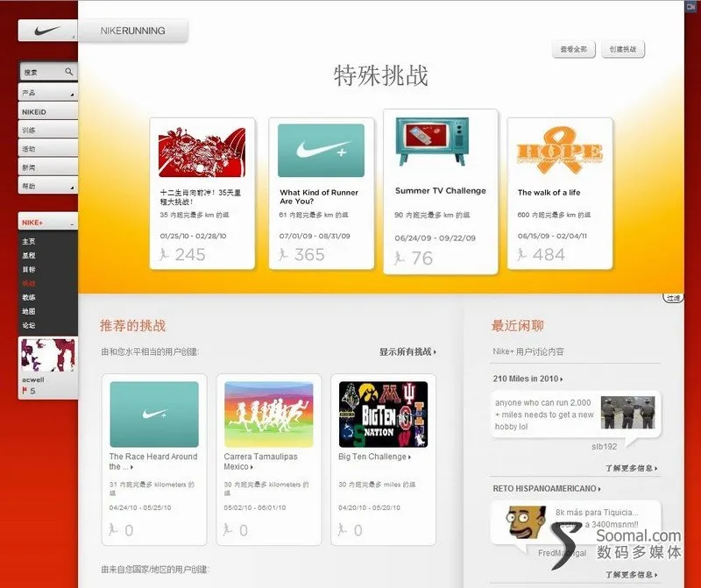The height and width of the screenshot is (588, 701).
Task: Click the runner icon next to 484
Action: point(521,254)
